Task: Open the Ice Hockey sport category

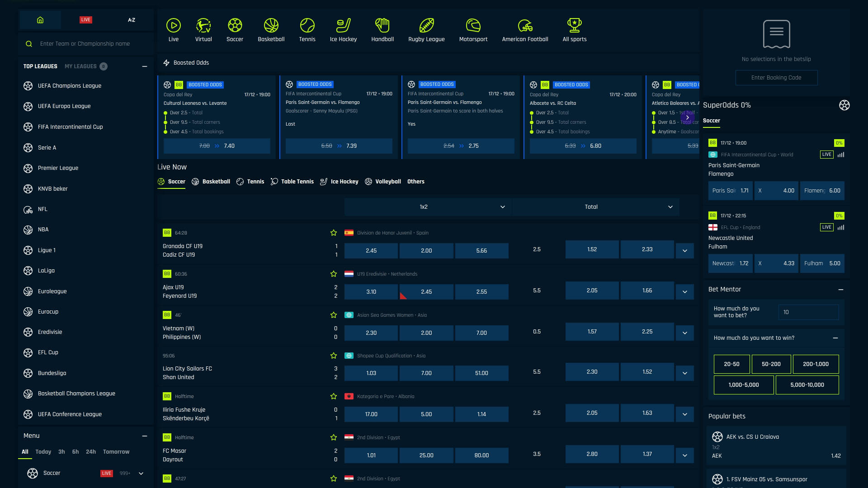Action: click(x=344, y=29)
